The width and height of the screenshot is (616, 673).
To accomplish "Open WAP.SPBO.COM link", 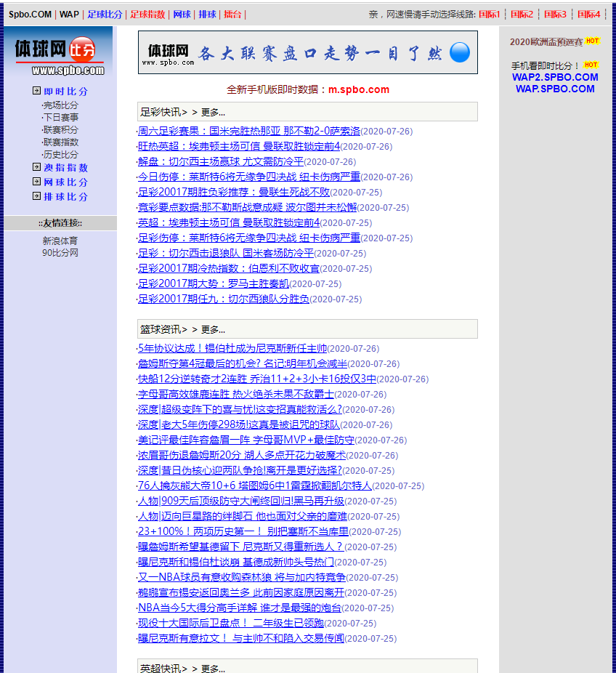I will [x=555, y=89].
